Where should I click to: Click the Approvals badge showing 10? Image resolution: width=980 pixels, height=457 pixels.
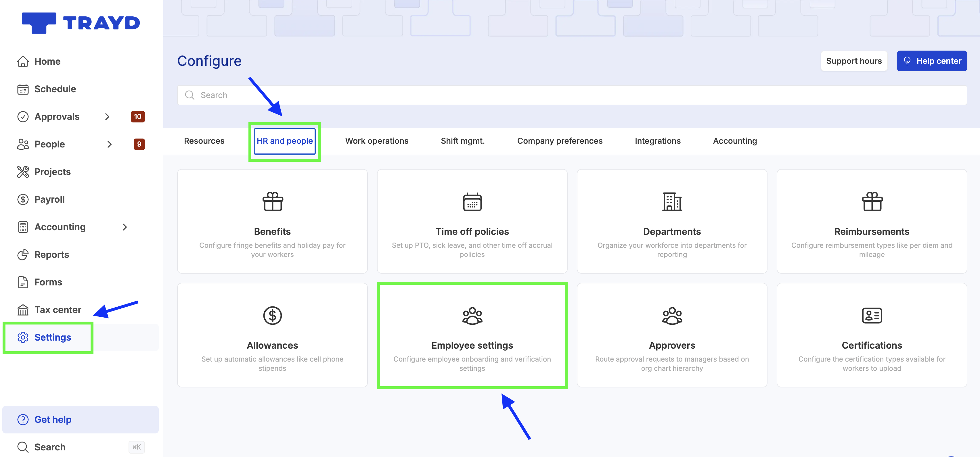coord(138,117)
